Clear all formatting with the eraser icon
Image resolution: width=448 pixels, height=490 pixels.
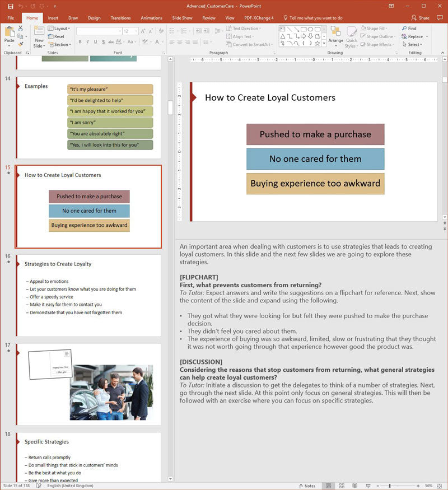[161, 31]
